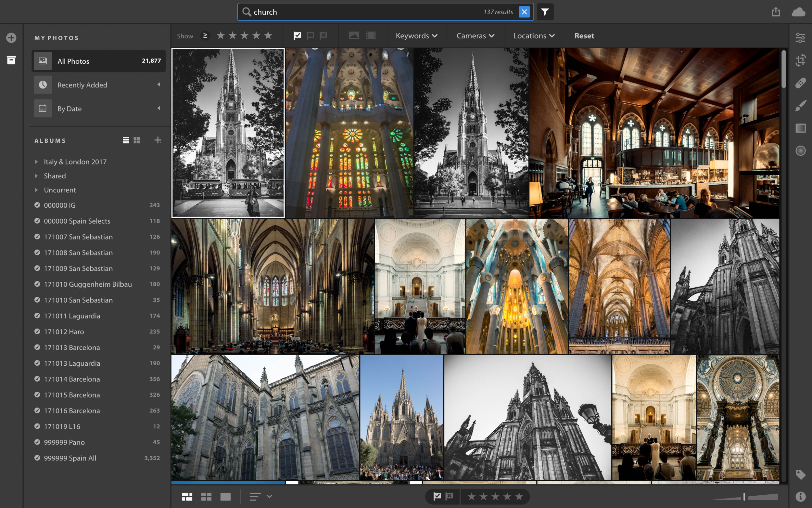Toggle the checkbox filter in toolbar
The width and height of the screenshot is (812, 508).
click(297, 36)
